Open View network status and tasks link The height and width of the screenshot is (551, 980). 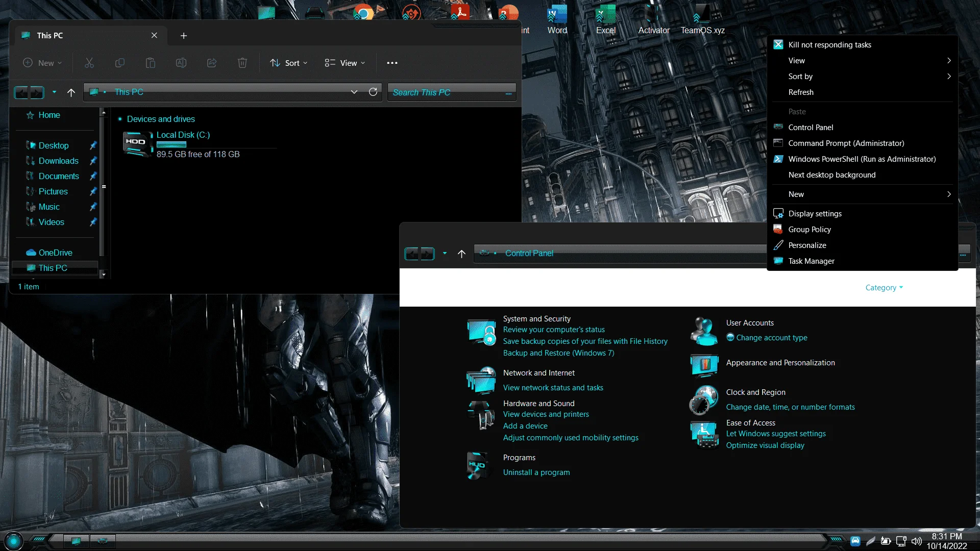click(x=553, y=388)
